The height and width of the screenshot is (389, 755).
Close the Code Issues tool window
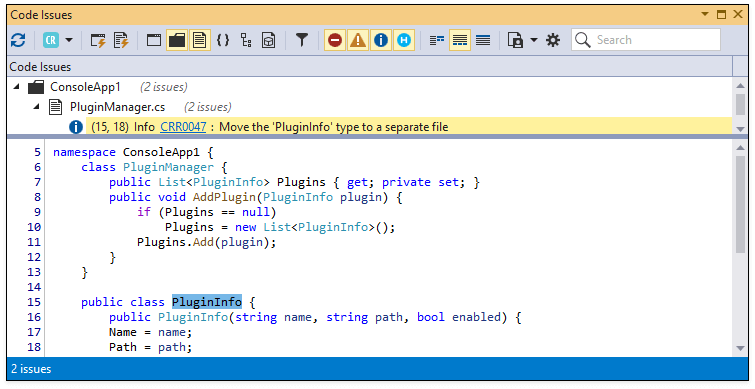pyautogui.click(x=738, y=14)
